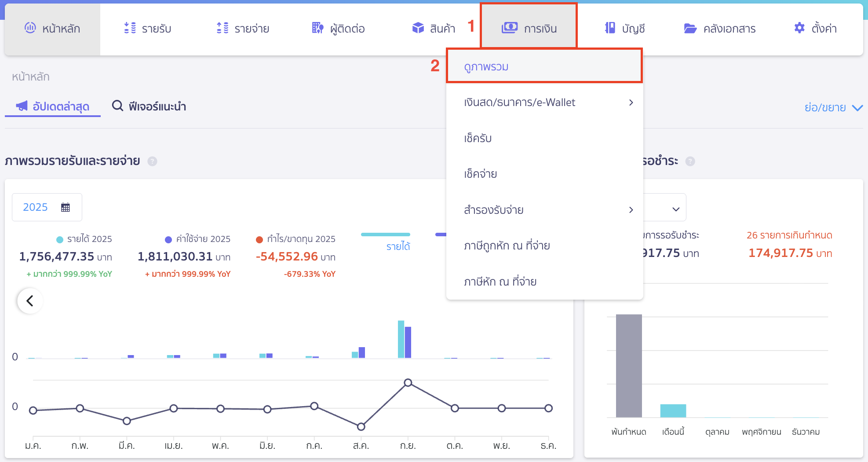Click the settings gear icon

tap(799, 28)
